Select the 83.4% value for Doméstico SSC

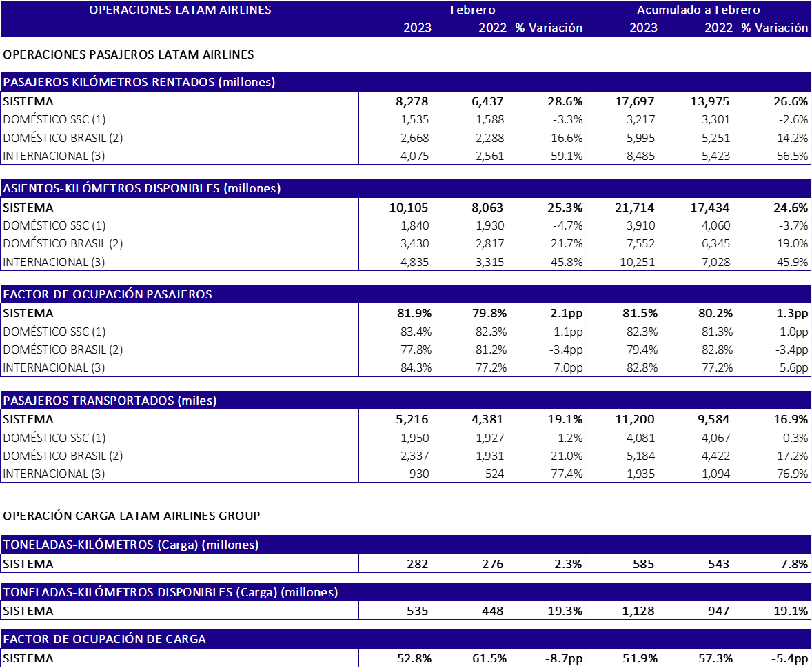point(416,332)
